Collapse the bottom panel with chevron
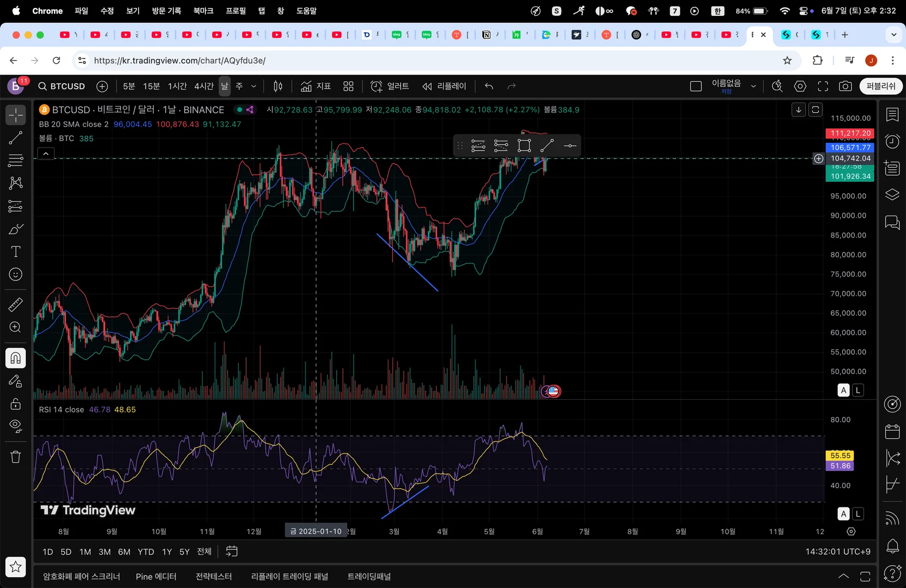This screenshot has width=906, height=588. [843, 577]
